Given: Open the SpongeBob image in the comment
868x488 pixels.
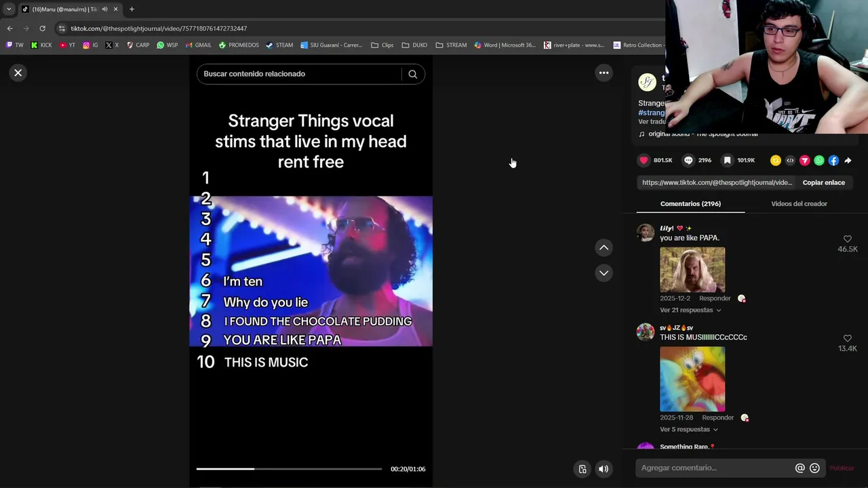Looking at the screenshot, I should coord(692,379).
